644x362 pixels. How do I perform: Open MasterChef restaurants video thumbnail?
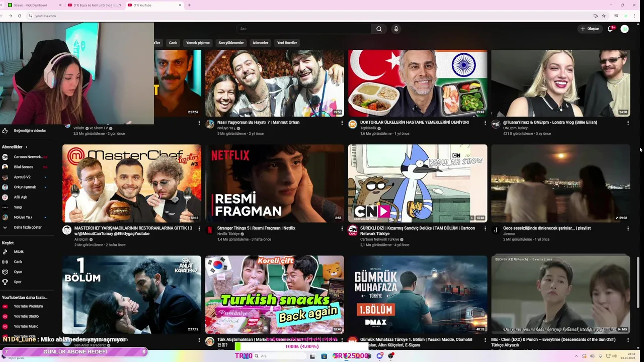click(x=132, y=184)
